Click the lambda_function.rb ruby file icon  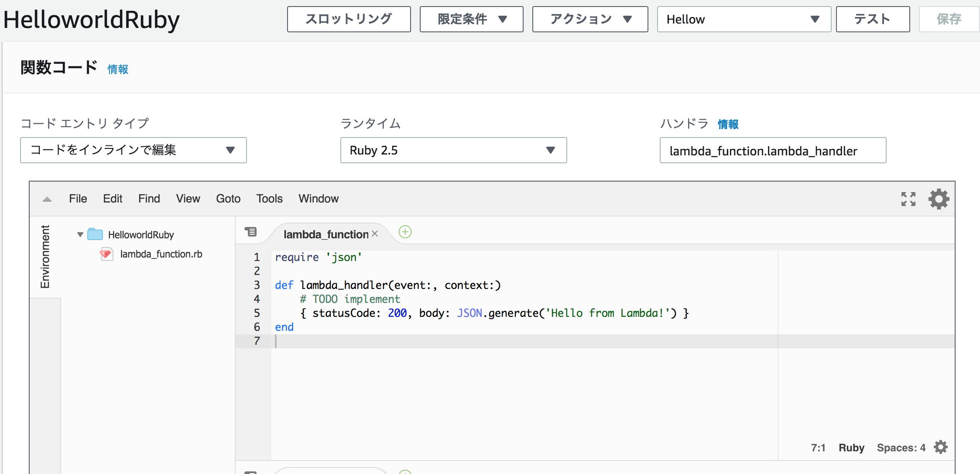106,254
